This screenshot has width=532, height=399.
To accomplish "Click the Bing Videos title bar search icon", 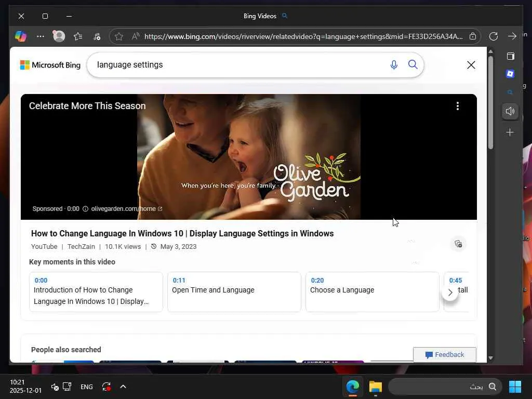I will pyautogui.click(x=285, y=16).
